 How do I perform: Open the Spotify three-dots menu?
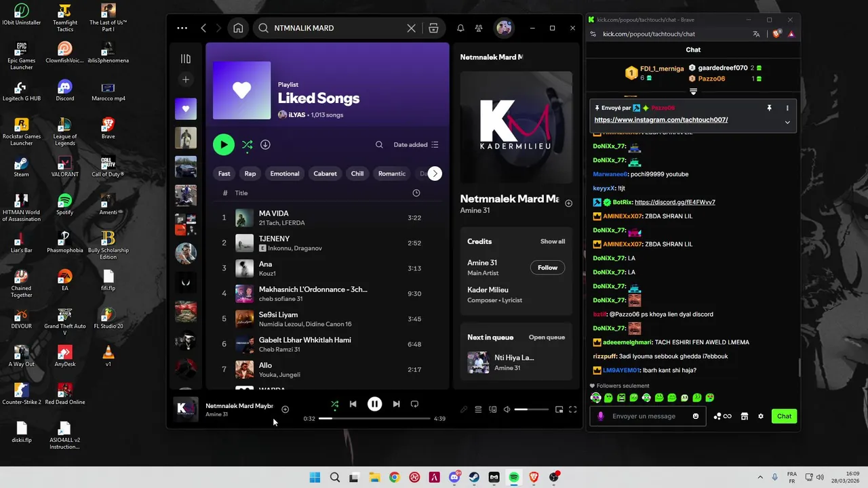182,28
